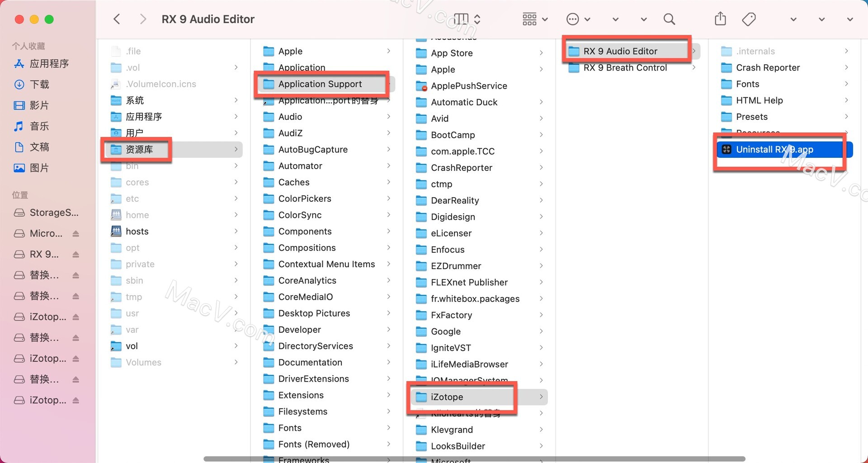Select the DearReality folder

tap(479, 200)
